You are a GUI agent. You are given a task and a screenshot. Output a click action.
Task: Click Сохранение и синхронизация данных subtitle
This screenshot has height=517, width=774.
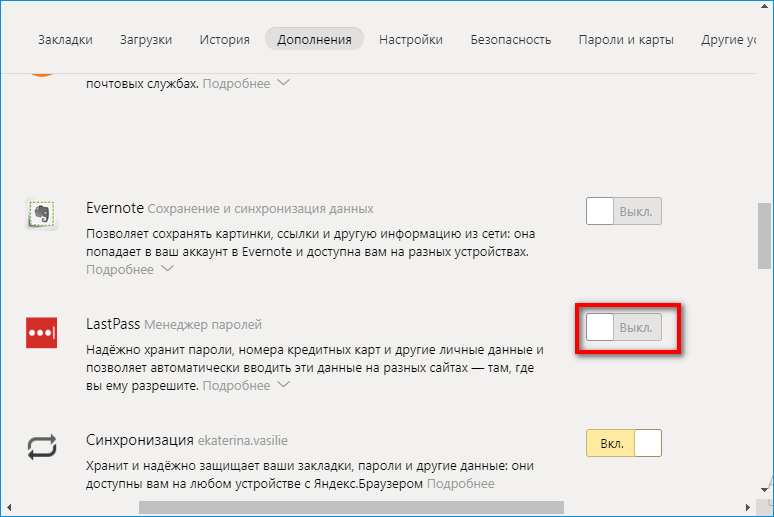coord(261,209)
